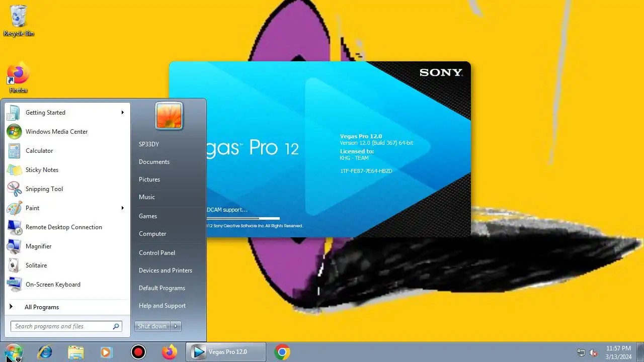The image size is (644, 362).
Task: Open Google Chrome from the taskbar
Action: click(282, 352)
